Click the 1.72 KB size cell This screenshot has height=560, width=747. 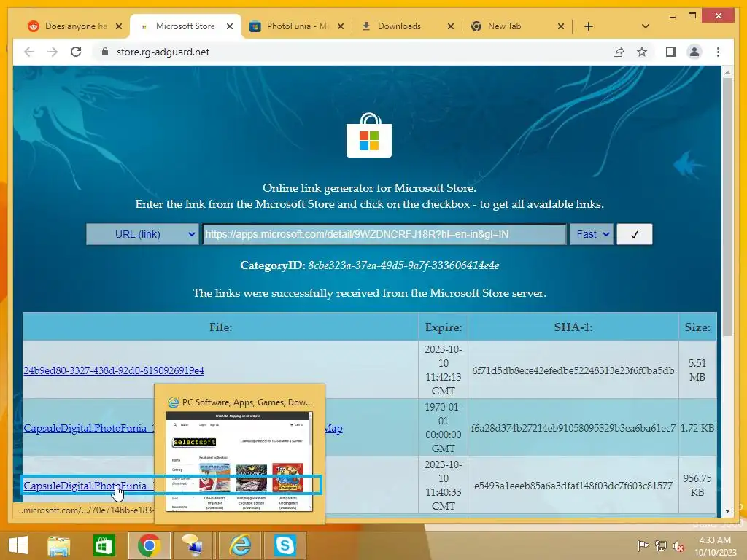[x=697, y=428]
